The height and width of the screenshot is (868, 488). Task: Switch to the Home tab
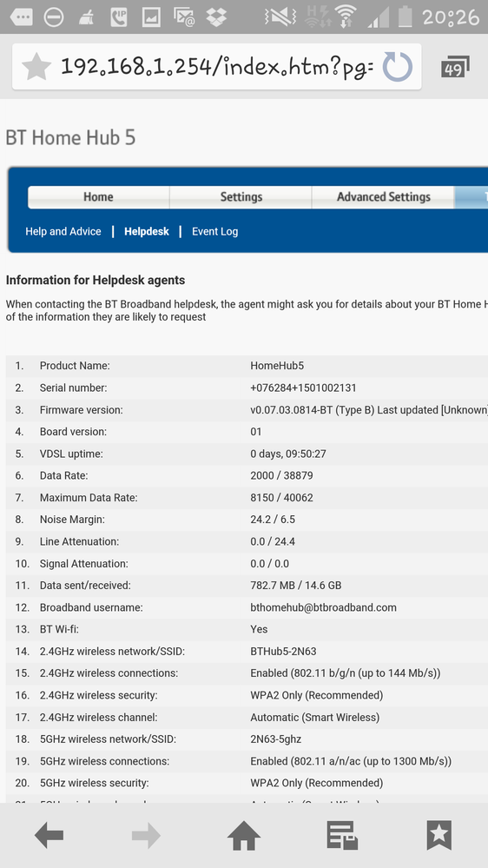(x=98, y=197)
